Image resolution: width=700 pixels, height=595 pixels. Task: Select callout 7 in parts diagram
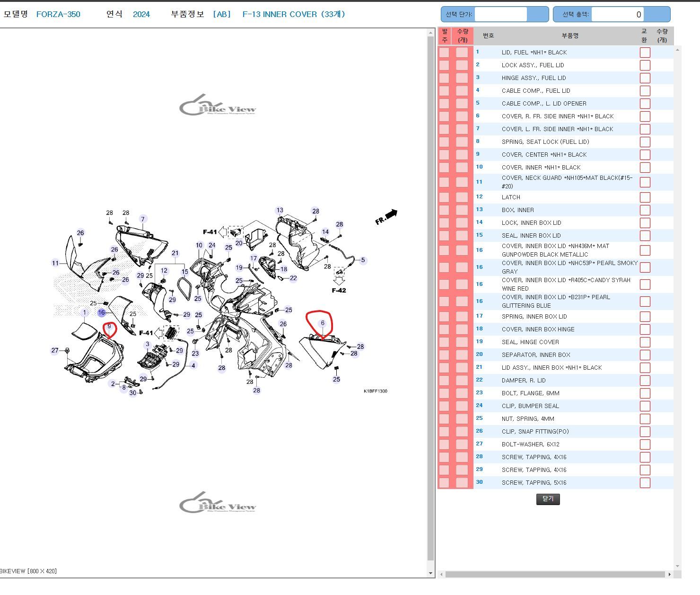pyautogui.click(x=142, y=219)
